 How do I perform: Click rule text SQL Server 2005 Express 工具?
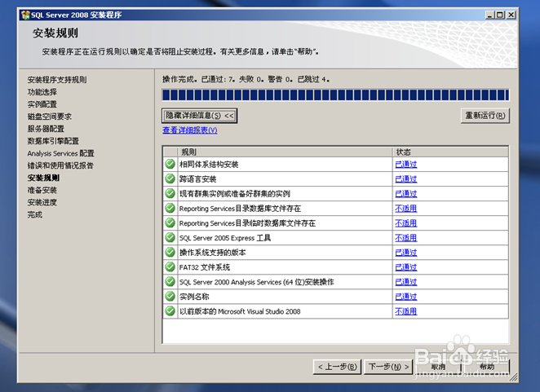pos(225,238)
